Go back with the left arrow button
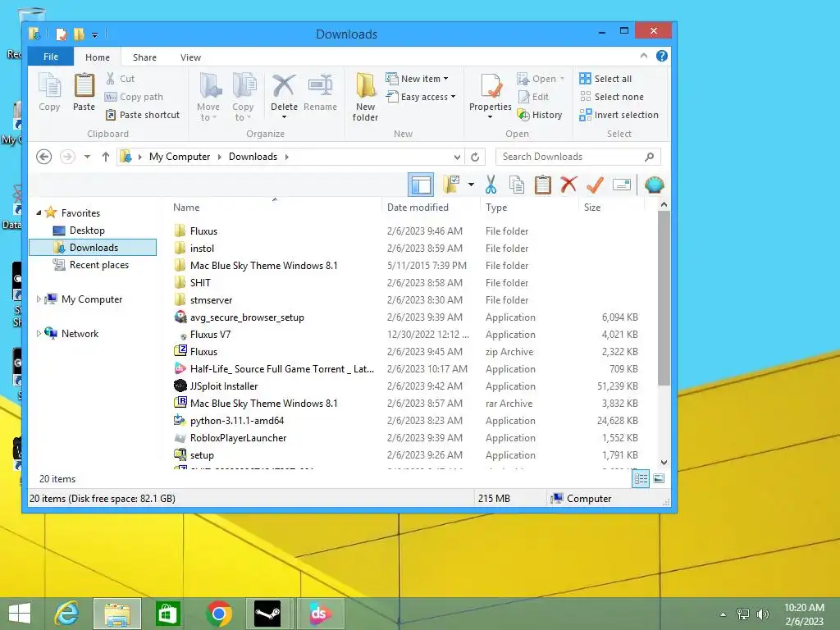This screenshot has height=630, width=840. 44,157
